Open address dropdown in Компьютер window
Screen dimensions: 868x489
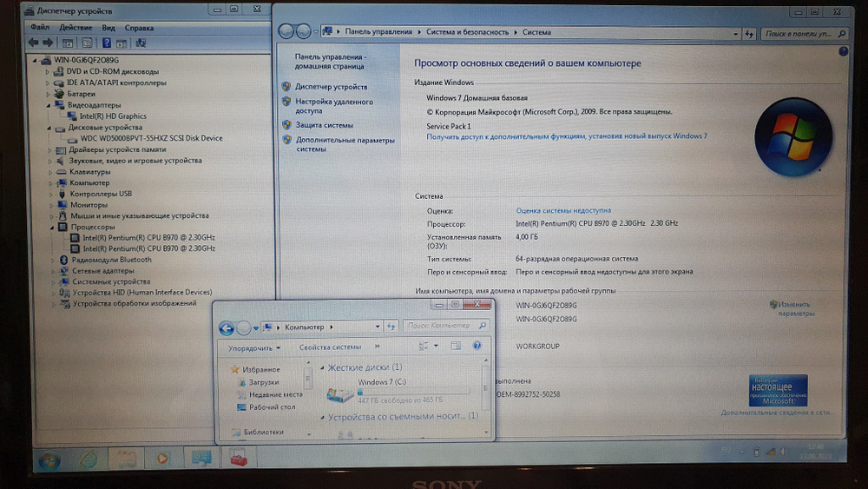click(377, 327)
